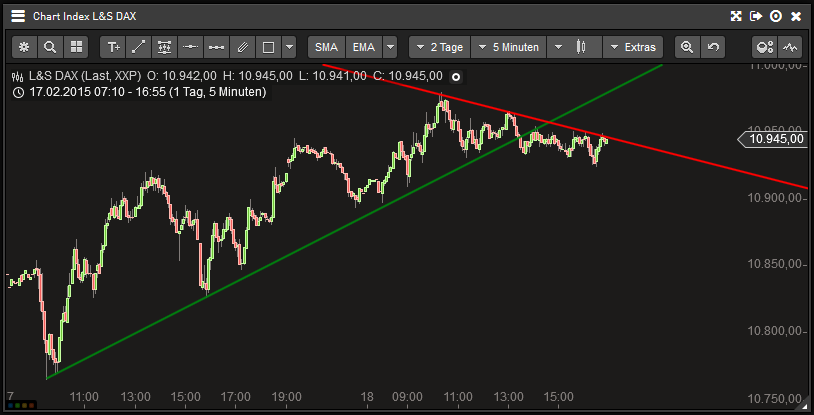
Task: Open the 5 Minuten interval dropdown
Action: pyautogui.click(x=508, y=47)
